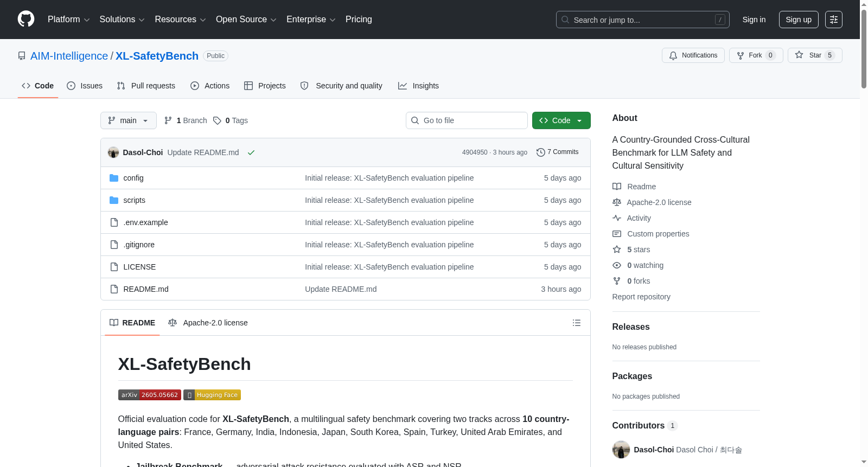Open the Insights tab
Viewport: 868px width, 467px height.
click(418, 86)
